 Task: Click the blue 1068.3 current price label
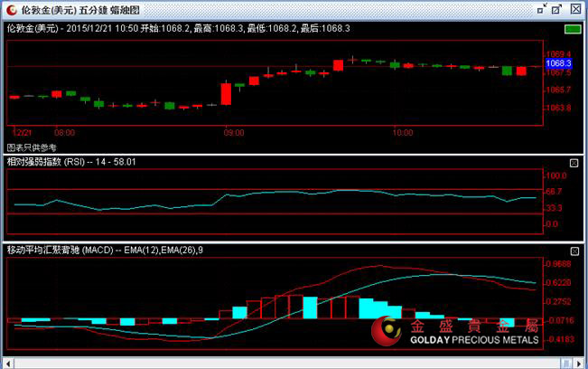pos(558,63)
